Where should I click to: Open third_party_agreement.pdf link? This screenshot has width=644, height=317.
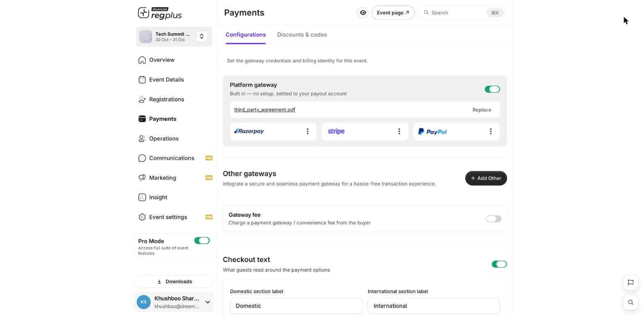click(x=264, y=110)
